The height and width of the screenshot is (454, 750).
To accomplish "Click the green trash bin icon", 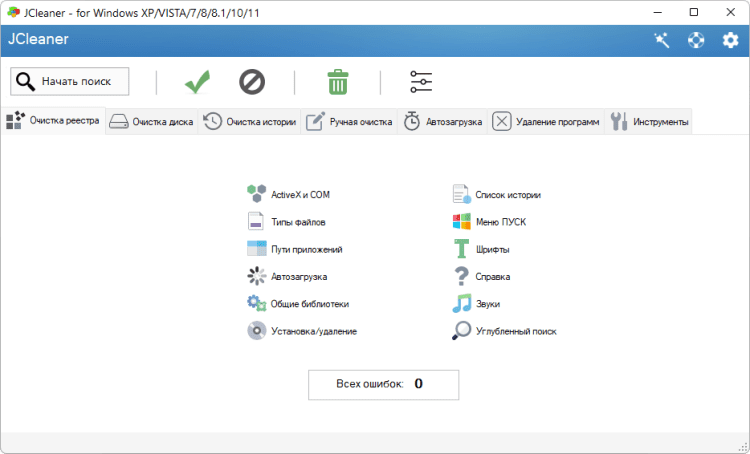I will pyautogui.click(x=338, y=82).
